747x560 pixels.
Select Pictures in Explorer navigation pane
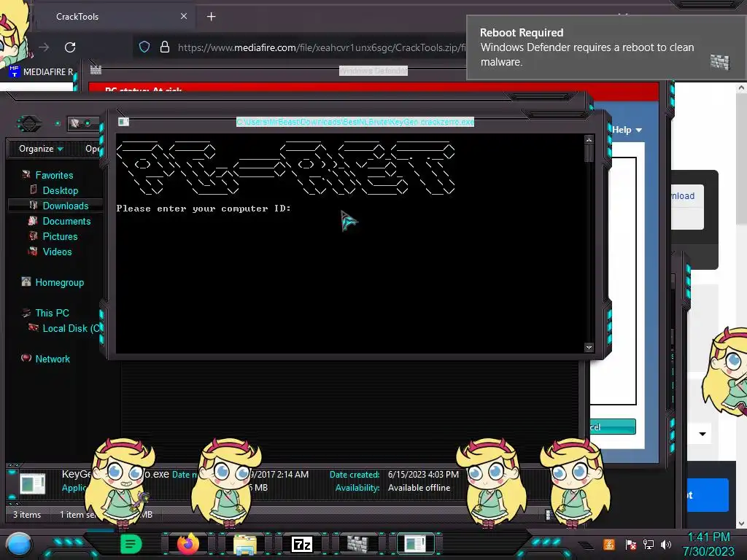click(60, 236)
